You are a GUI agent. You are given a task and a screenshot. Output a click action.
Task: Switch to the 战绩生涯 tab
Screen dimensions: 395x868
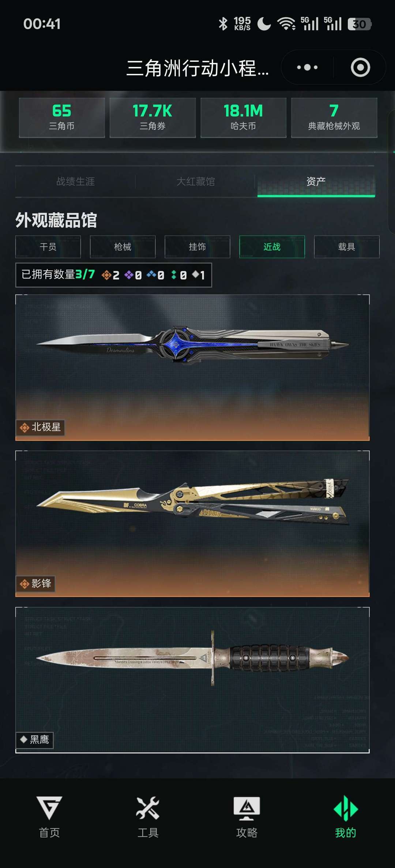pyautogui.click(x=75, y=181)
